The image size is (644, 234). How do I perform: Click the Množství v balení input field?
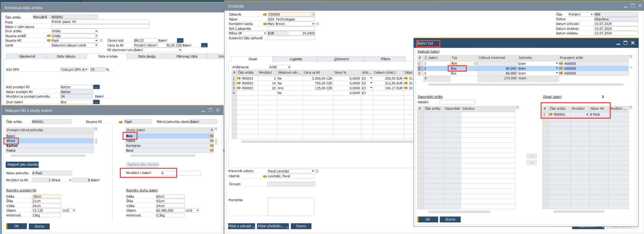coord(181,173)
